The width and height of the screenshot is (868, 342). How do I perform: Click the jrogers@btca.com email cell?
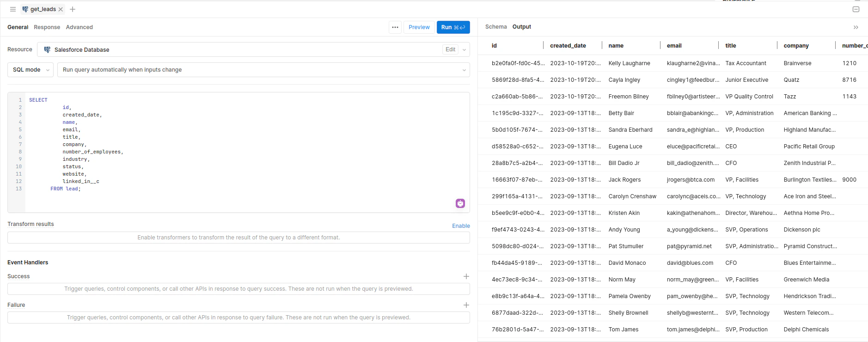691,180
